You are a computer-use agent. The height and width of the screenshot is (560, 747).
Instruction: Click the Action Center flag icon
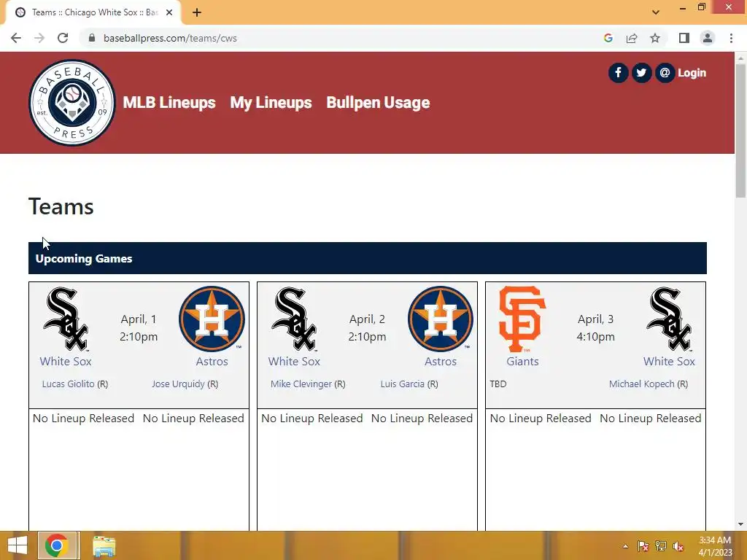click(x=643, y=546)
